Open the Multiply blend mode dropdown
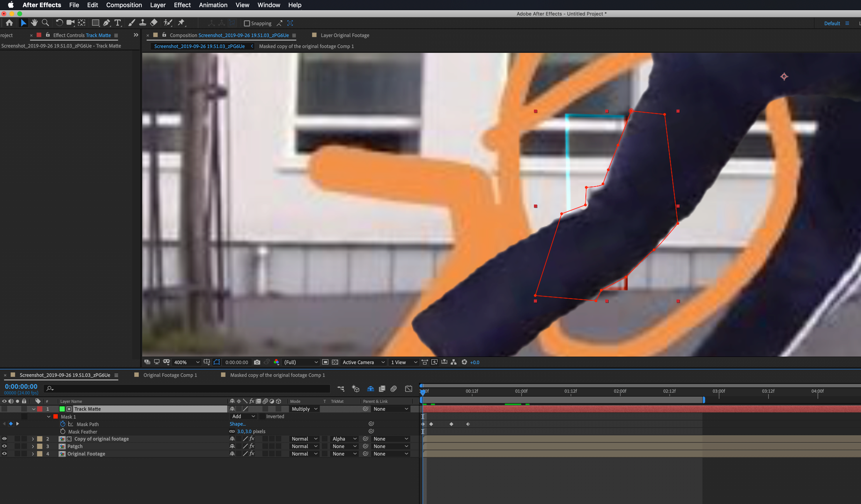The width and height of the screenshot is (861, 504). [303, 409]
